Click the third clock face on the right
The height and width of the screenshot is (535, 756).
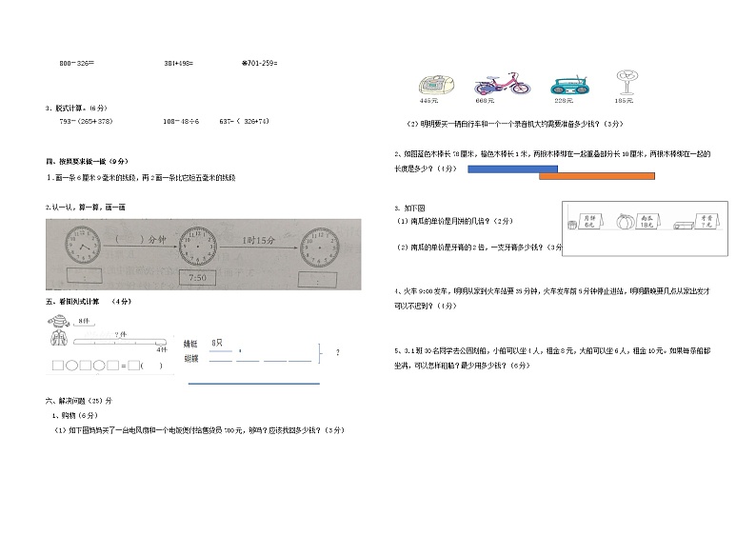tap(320, 248)
